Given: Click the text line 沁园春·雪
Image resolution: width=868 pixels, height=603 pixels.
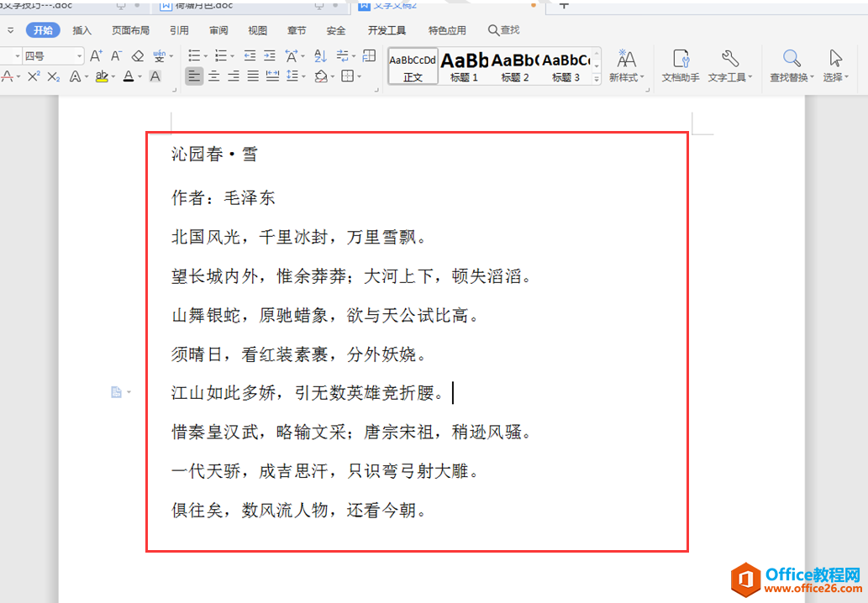Looking at the screenshot, I should (x=215, y=154).
